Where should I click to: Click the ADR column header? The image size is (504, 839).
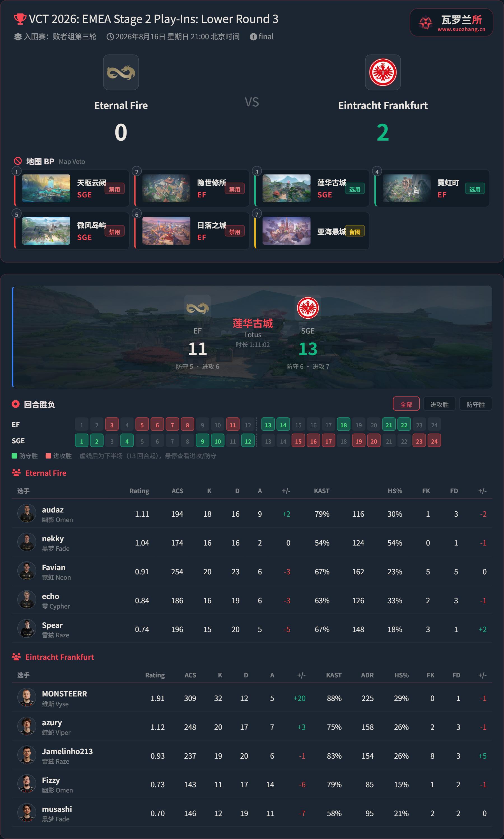(x=367, y=675)
